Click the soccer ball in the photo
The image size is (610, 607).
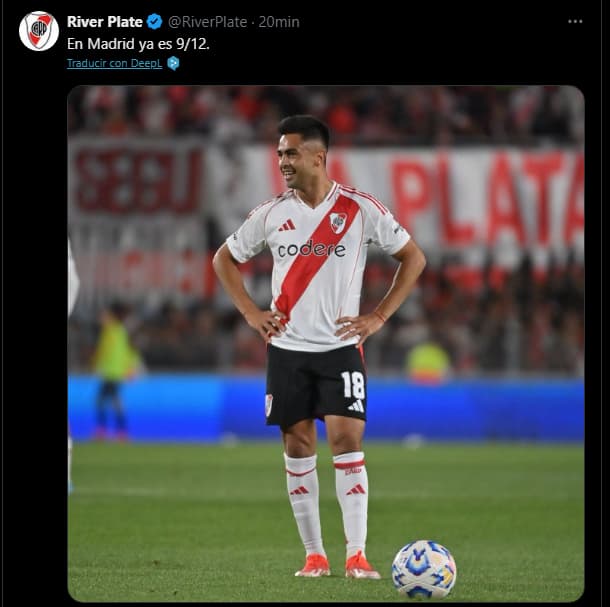tap(424, 569)
